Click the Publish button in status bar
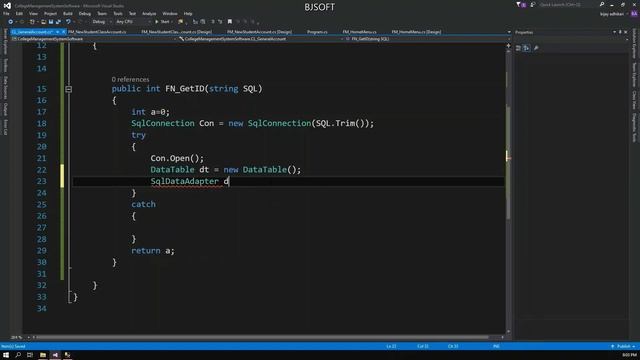 (623, 346)
